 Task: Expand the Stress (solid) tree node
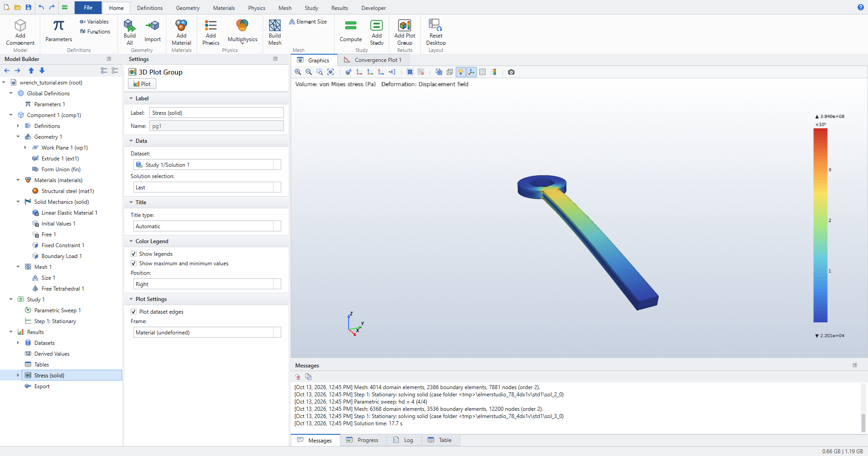pos(18,376)
